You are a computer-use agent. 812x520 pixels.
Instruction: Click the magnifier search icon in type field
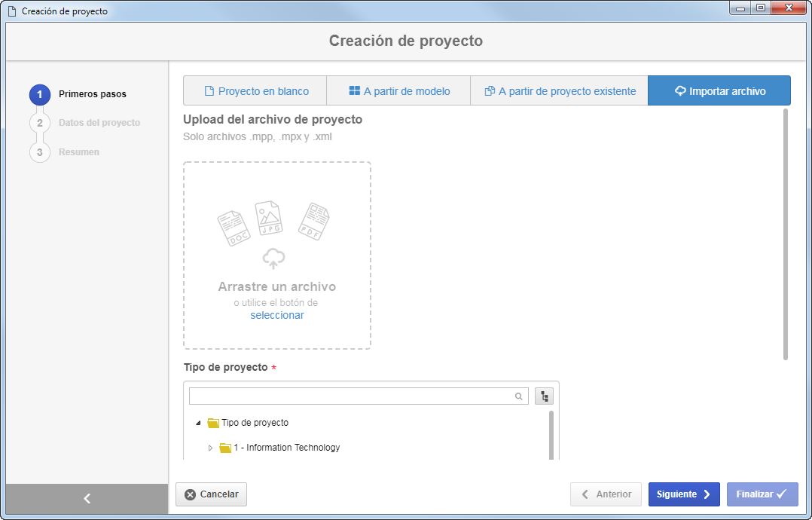(x=518, y=396)
